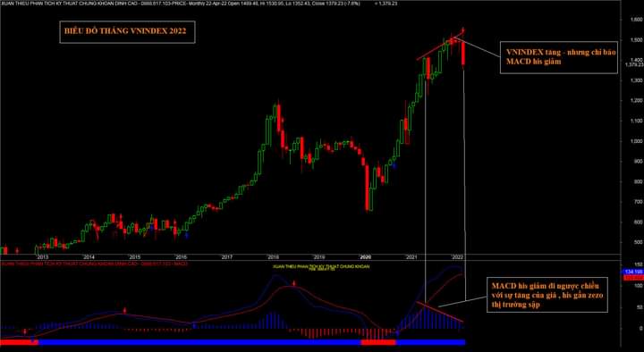Click the red arrow marker on 2014 MACD crossover

click(x=124, y=310)
